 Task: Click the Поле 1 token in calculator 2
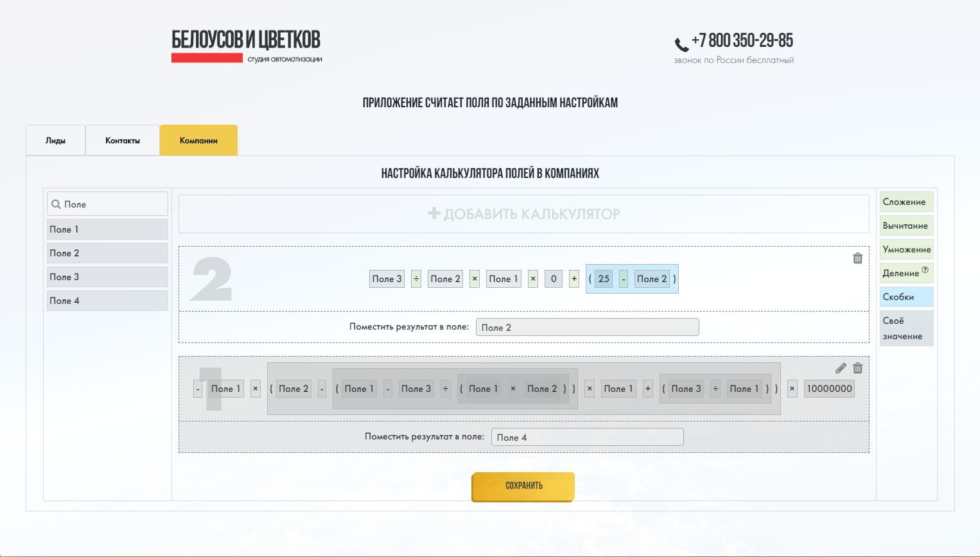(x=503, y=279)
